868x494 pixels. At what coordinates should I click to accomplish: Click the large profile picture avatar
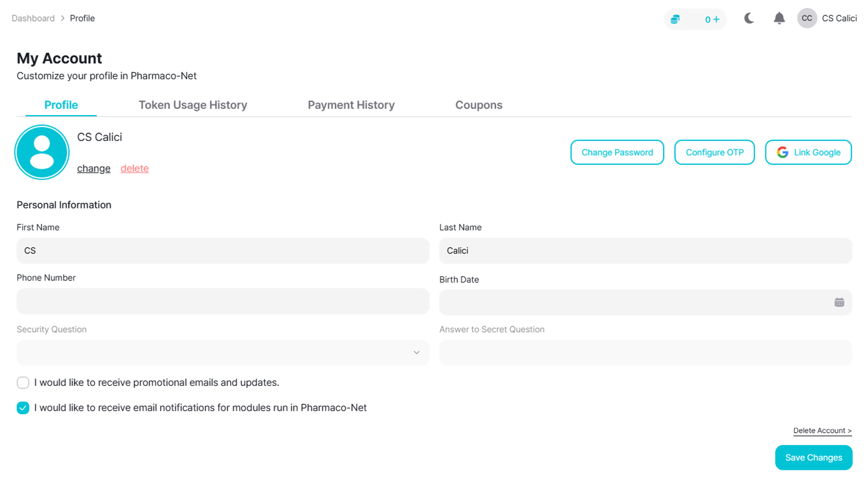coord(42,152)
